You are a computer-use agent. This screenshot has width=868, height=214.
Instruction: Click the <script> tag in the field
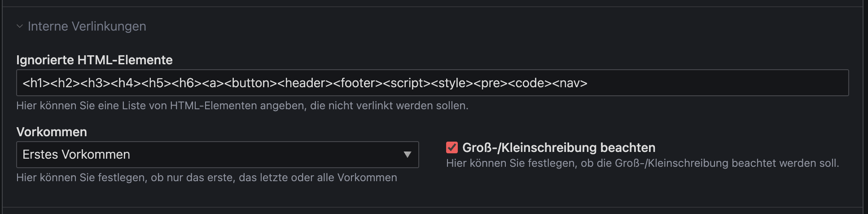tap(407, 83)
